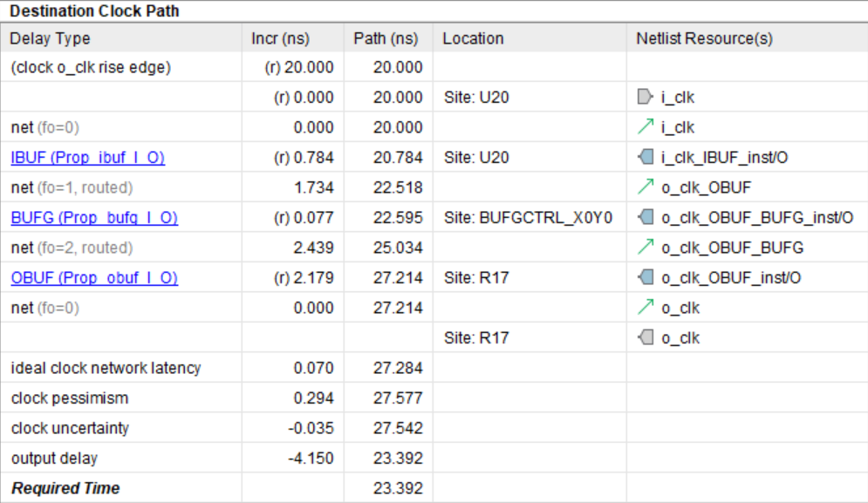Click the o_clk_OBUF_inst/O pin icon
The width and height of the screenshot is (868, 503).
tap(645, 278)
